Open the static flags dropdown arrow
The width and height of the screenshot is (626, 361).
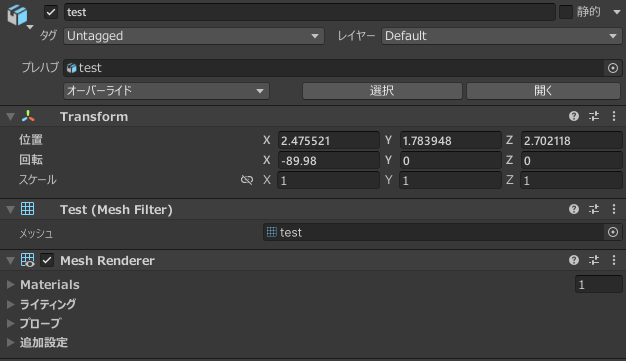click(617, 12)
